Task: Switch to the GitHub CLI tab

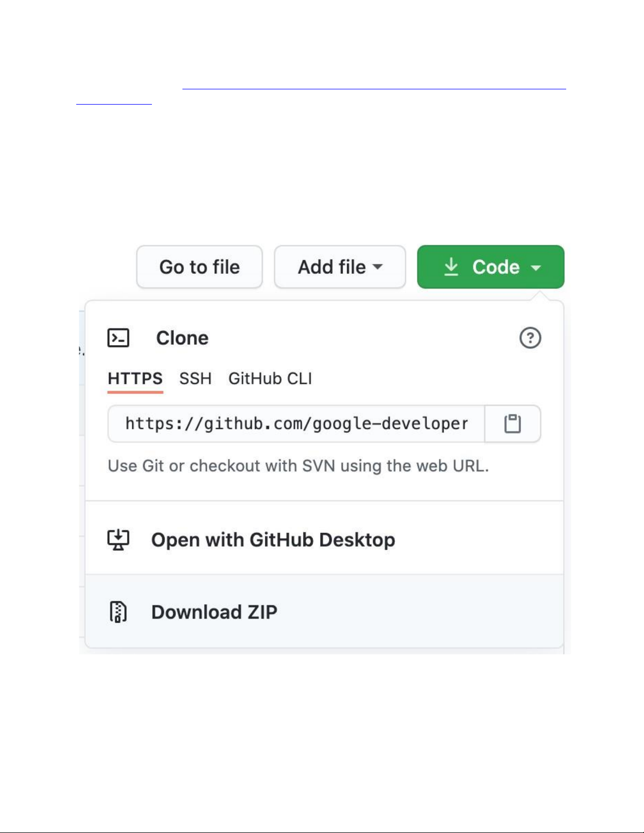Action: [x=270, y=378]
